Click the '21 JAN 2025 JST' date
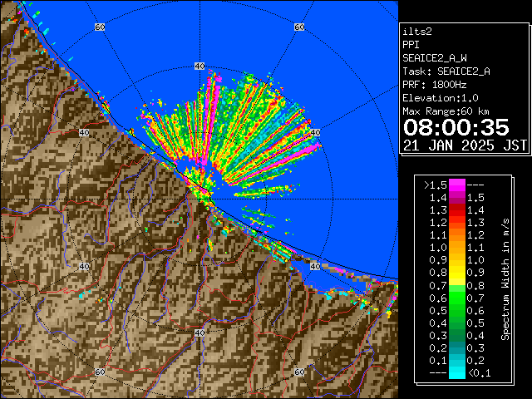The height and width of the screenshot is (399, 532). (x=465, y=145)
